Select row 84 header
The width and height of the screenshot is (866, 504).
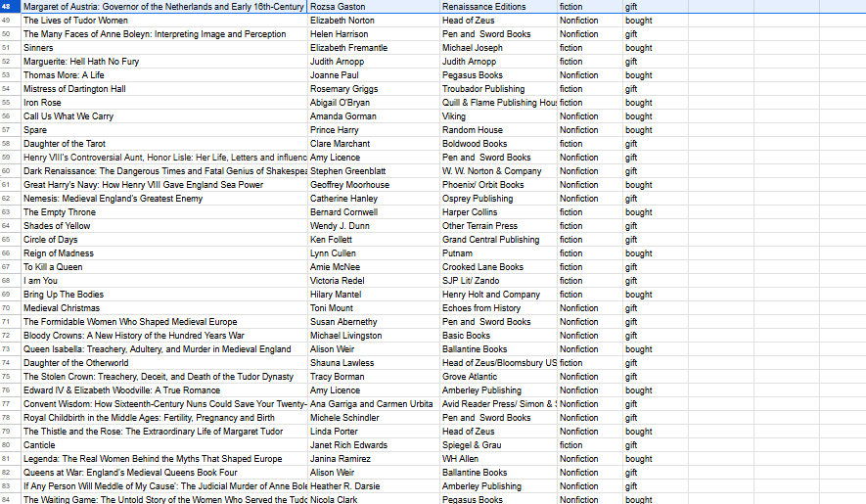[x=7, y=500]
